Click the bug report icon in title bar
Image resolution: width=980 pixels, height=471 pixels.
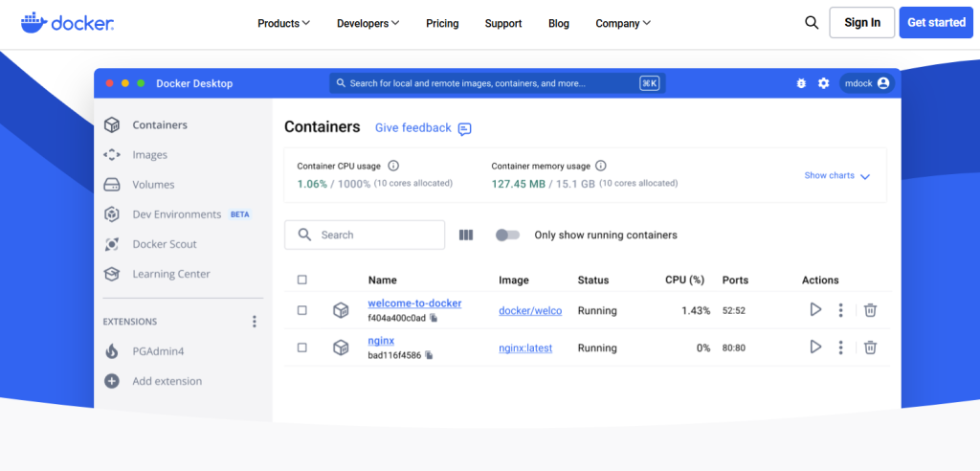(801, 83)
